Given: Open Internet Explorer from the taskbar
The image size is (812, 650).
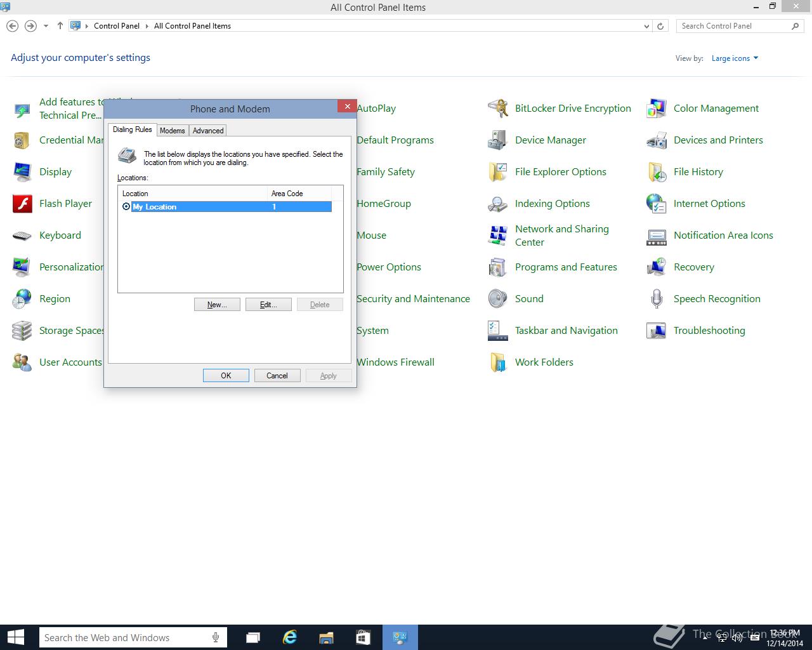Looking at the screenshot, I should [x=290, y=637].
